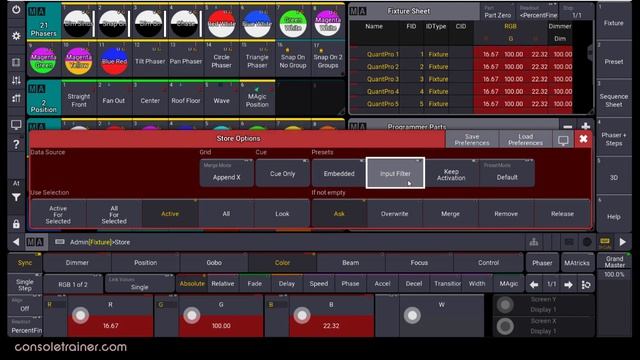Open the RGB 1 of 2 selector

pos(73,284)
